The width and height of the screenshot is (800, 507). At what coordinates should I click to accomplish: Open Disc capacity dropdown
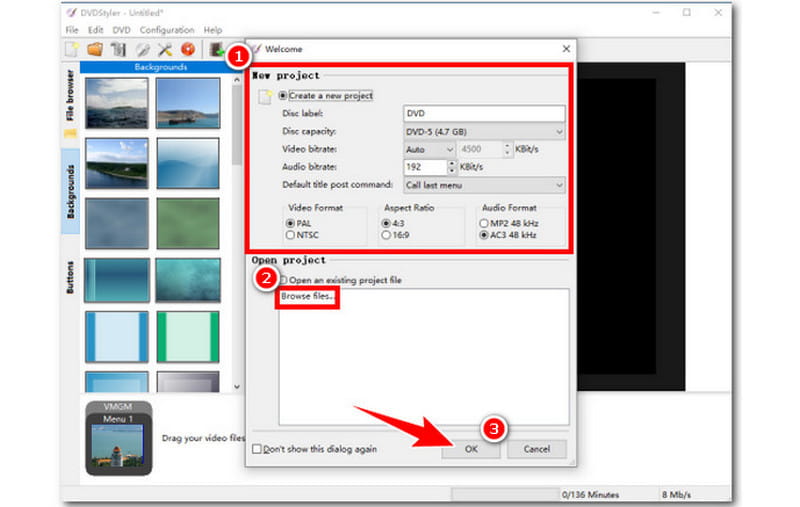point(484,132)
